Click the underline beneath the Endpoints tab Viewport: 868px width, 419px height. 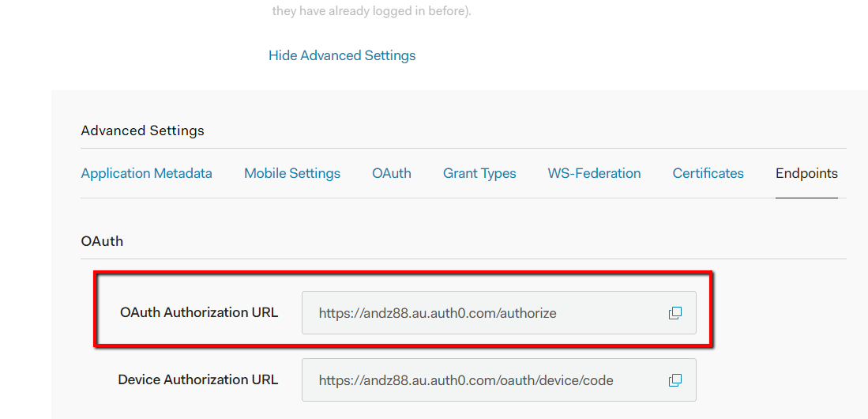(806, 198)
